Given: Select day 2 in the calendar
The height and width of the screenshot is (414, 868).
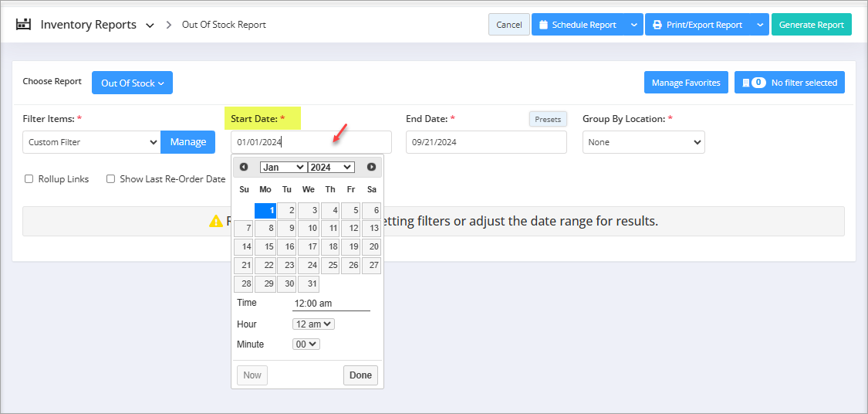Looking at the screenshot, I should pos(287,211).
